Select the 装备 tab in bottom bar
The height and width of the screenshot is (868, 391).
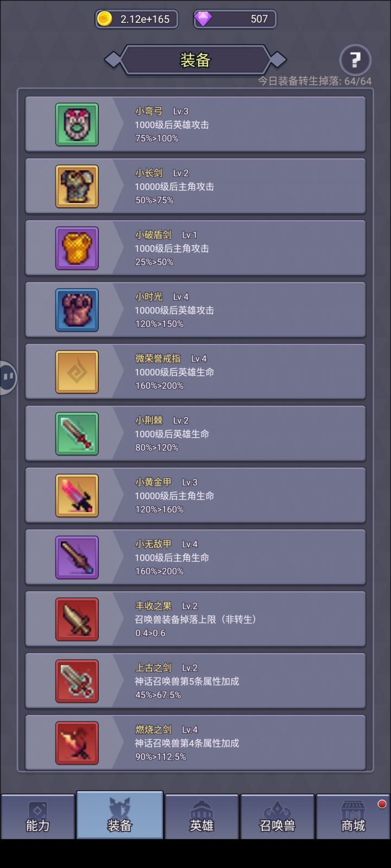coord(119,815)
